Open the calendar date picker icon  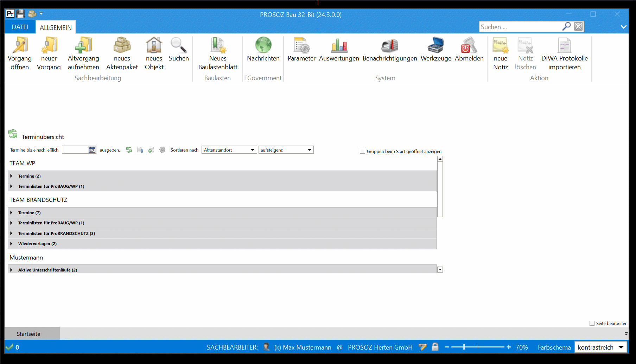coord(92,150)
